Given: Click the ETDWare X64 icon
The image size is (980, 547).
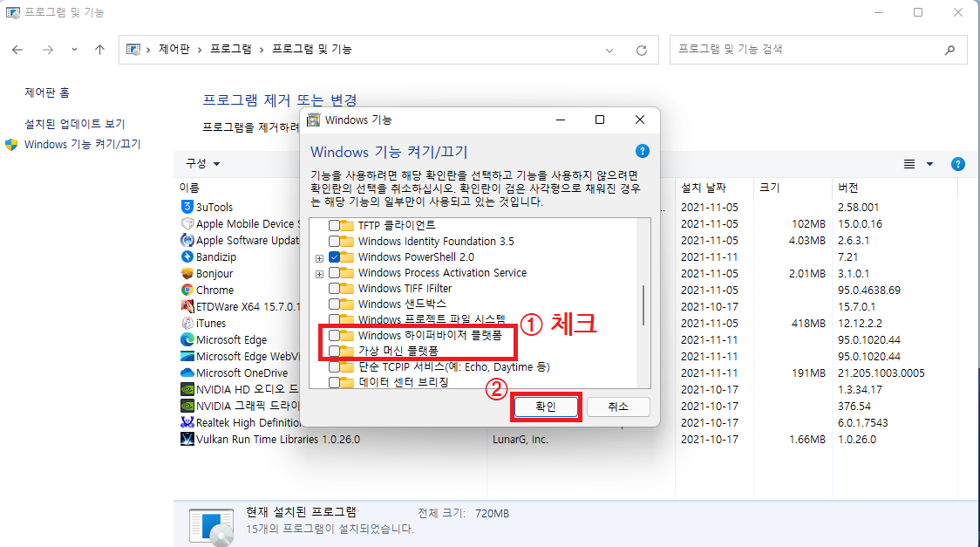Looking at the screenshot, I should click(187, 306).
